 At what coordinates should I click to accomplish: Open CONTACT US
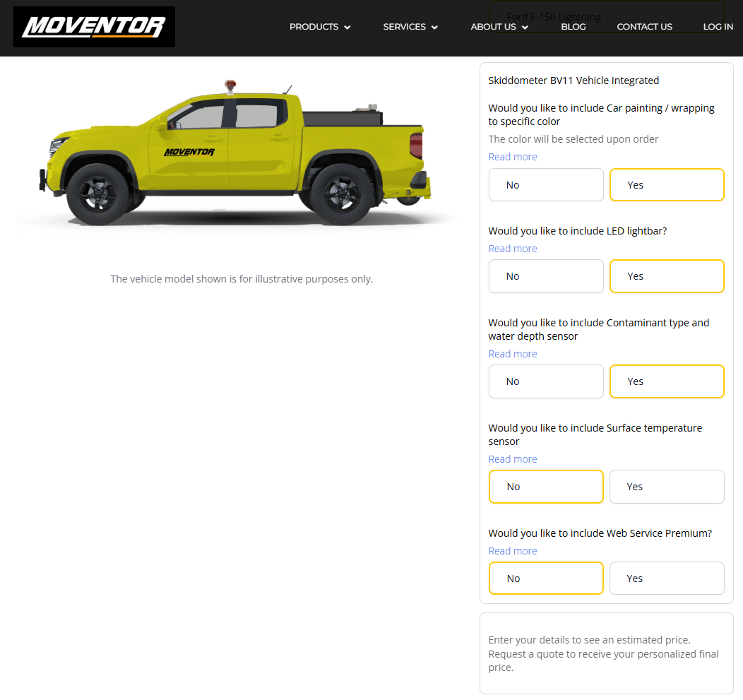pos(644,26)
